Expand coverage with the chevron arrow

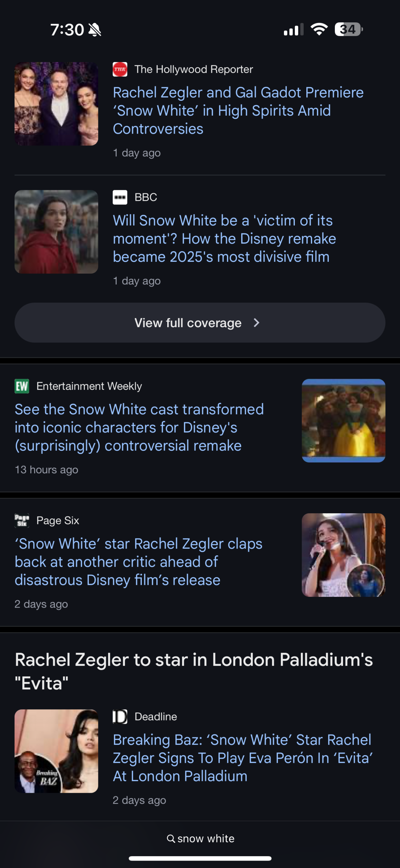[256, 323]
